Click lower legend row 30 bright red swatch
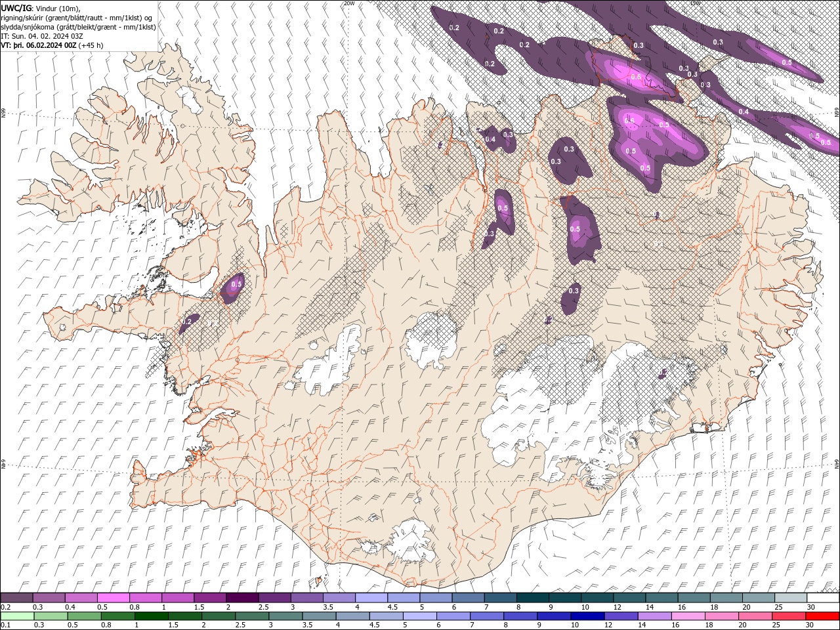840x630 pixels. pyautogui.click(x=822, y=616)
